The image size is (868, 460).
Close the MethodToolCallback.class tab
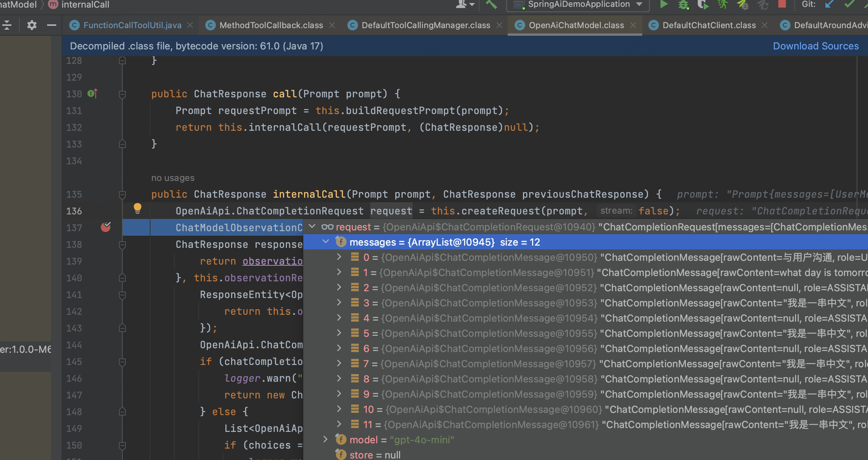coord(332,25)
